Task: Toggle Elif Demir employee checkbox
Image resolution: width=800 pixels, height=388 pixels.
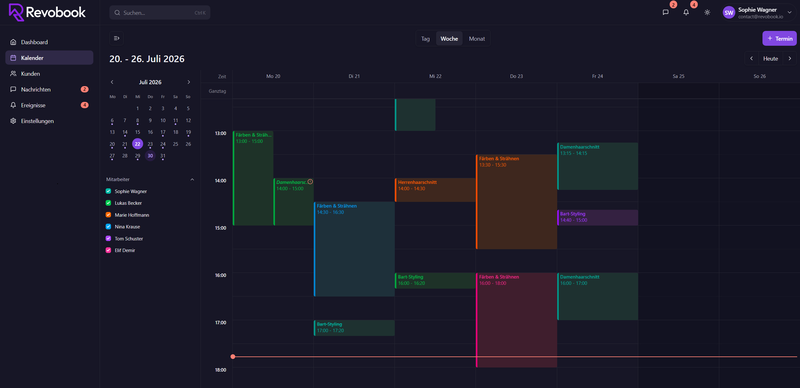Action: (x=108, y=250)
